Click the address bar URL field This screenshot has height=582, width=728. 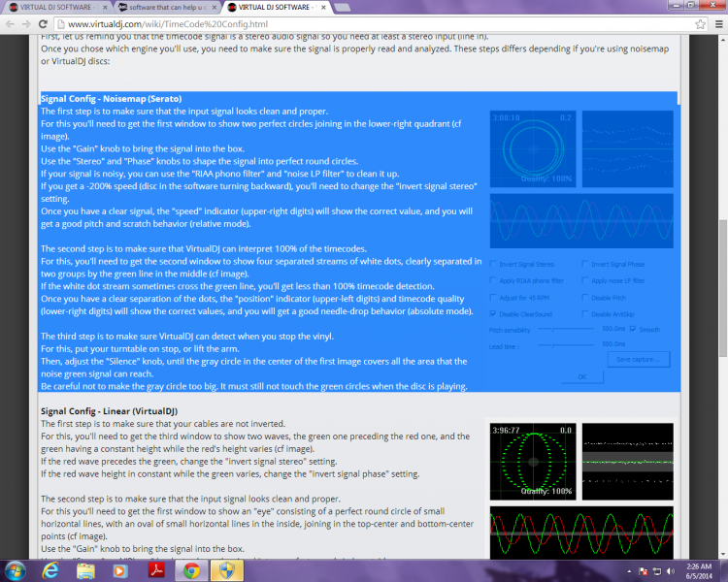[374, 24]
